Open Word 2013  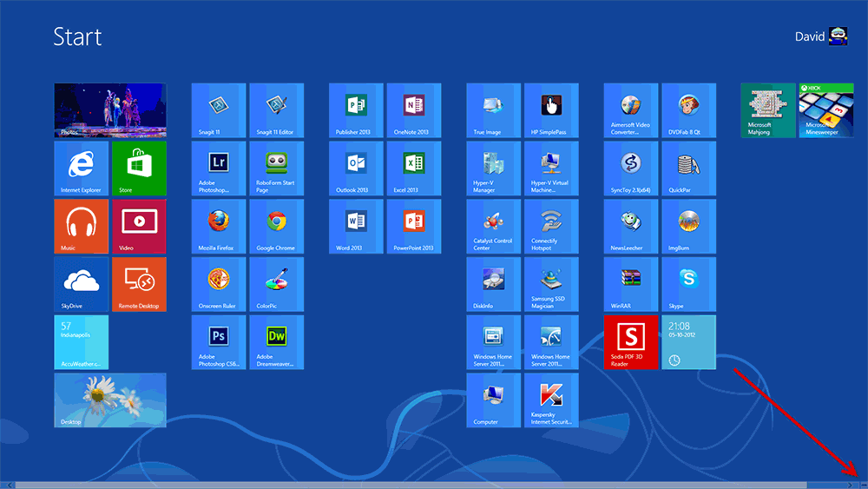coord(356,226)
